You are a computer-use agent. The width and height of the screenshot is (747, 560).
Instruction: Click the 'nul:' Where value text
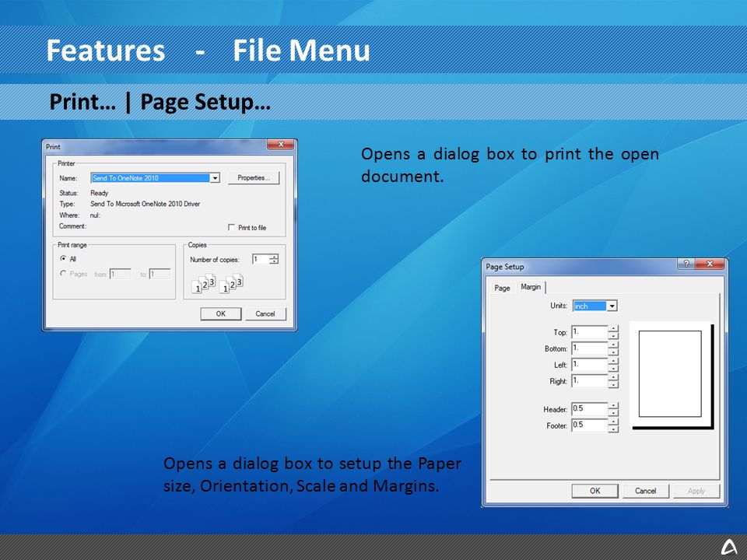[95, 215]
